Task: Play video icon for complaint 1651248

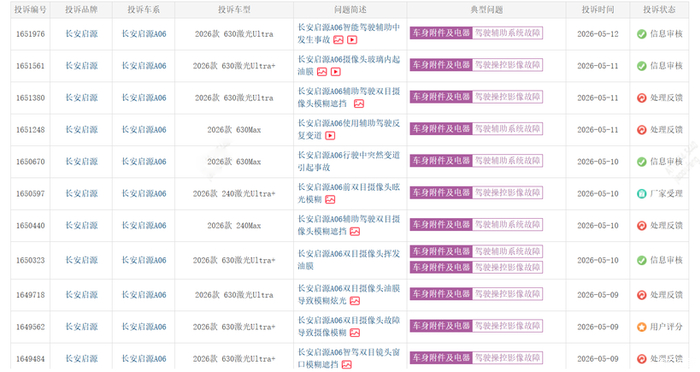Action: 330,136
